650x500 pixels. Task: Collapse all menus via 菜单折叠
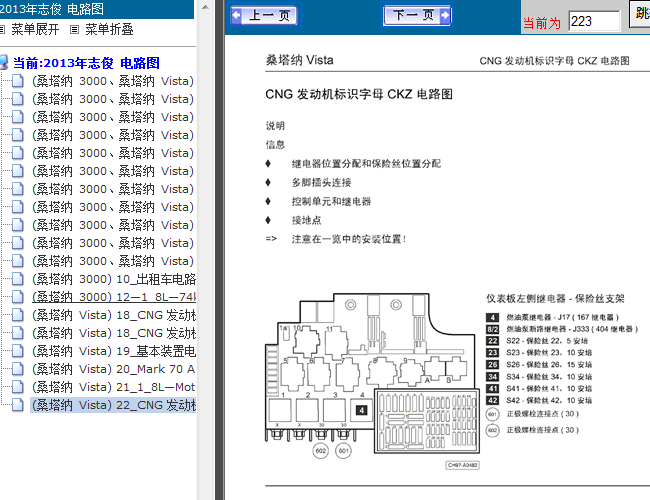point(109,29)
